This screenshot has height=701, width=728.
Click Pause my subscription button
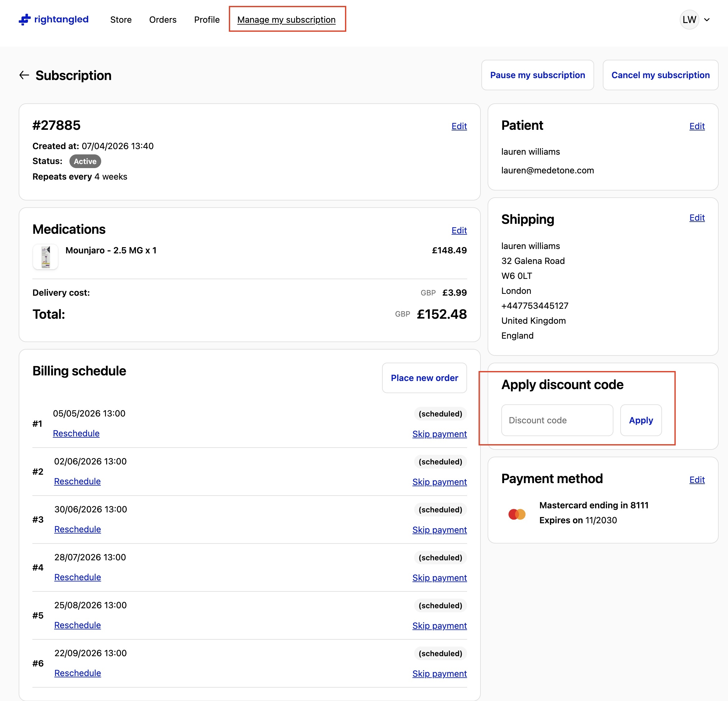click(x=537, y=75)
